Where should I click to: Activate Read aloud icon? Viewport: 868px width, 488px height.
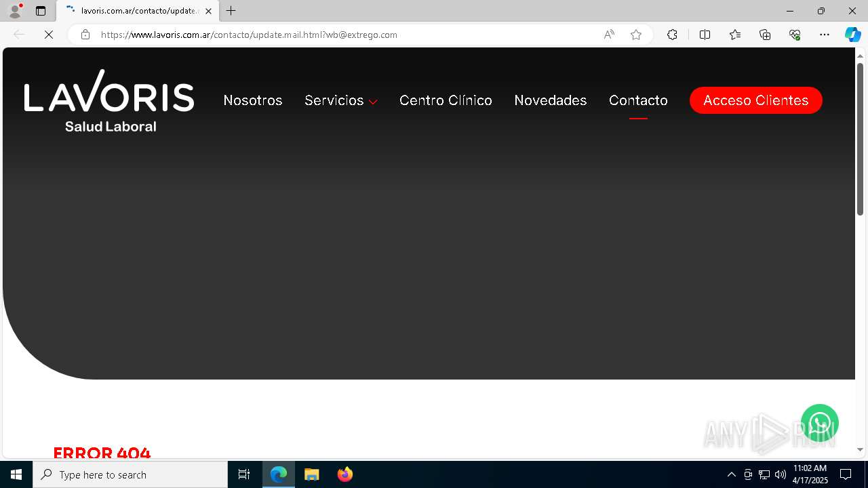point(609,35)
